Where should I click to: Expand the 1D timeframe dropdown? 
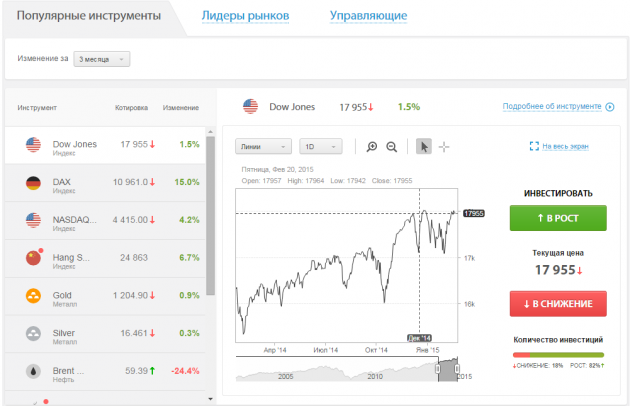321,147
